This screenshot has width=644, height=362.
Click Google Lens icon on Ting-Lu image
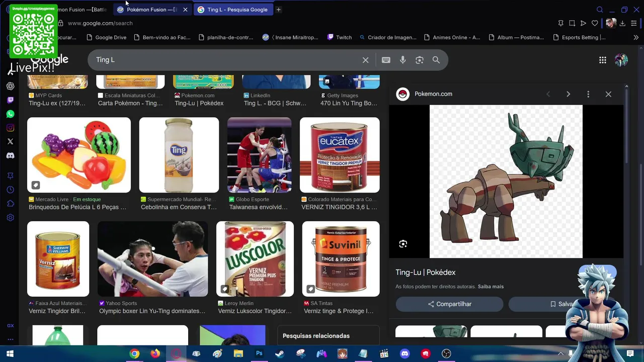403,244
